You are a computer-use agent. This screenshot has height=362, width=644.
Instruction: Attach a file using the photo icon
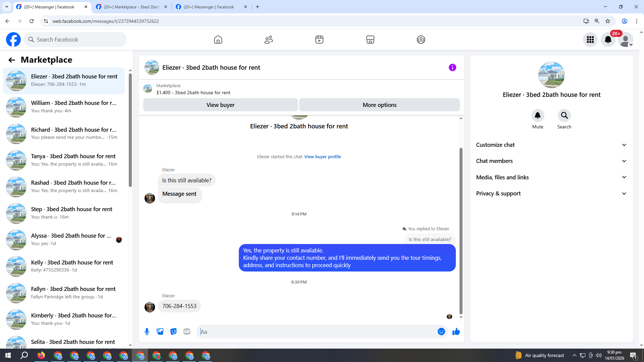pos(160,331)
